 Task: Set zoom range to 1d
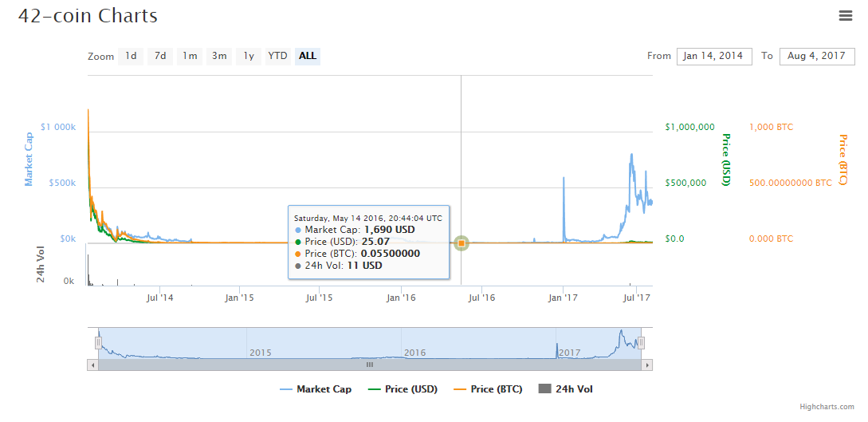coord(131,56)
